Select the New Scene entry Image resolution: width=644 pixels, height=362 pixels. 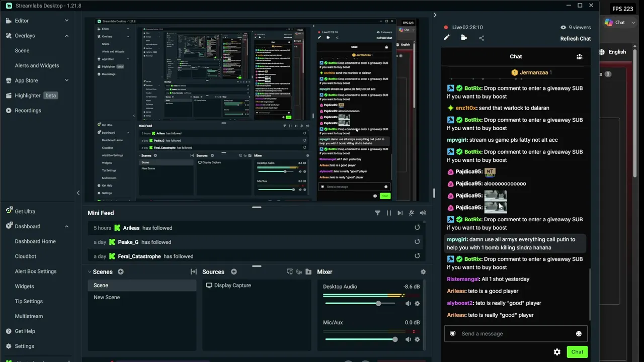[x=142, y=297]
